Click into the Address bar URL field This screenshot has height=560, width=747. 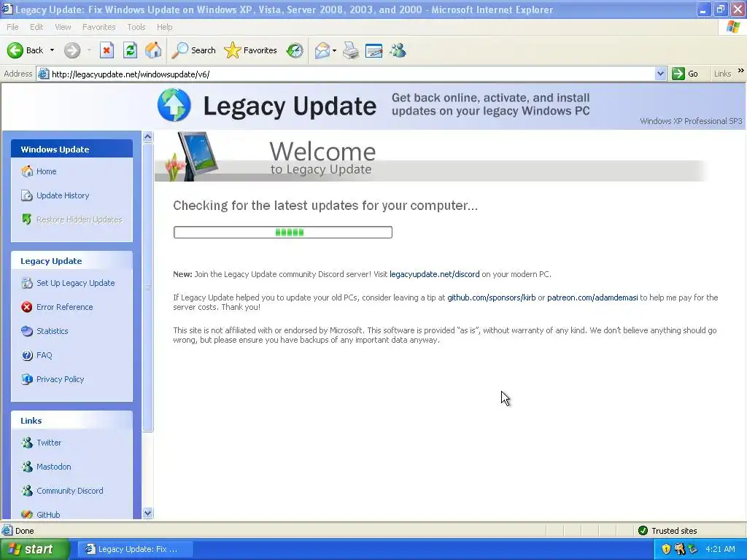(345, 74)
